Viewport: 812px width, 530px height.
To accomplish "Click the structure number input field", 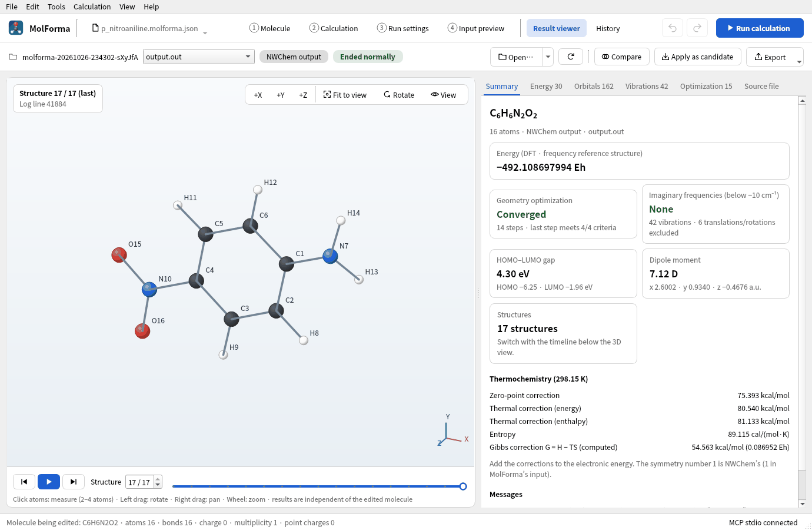I will pos(140,482).
